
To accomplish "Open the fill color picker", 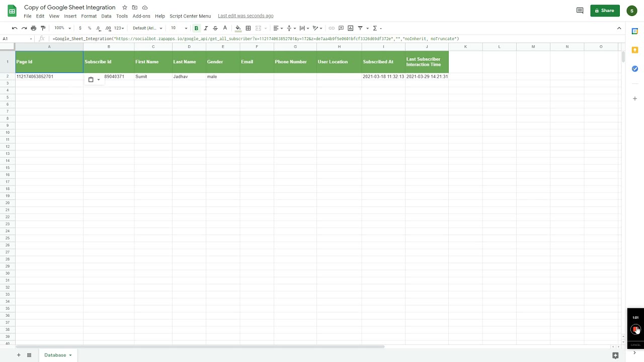I will click(238, 28).
